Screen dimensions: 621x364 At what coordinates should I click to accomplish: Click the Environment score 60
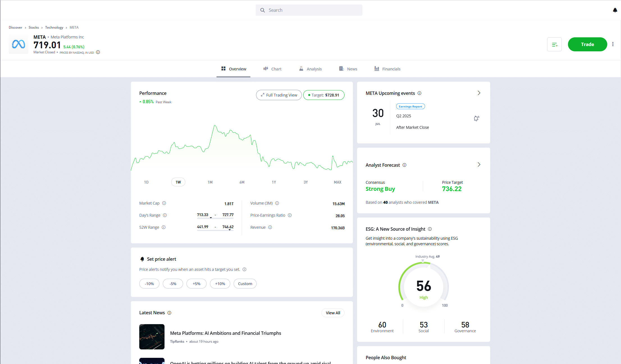pos(382,325)
